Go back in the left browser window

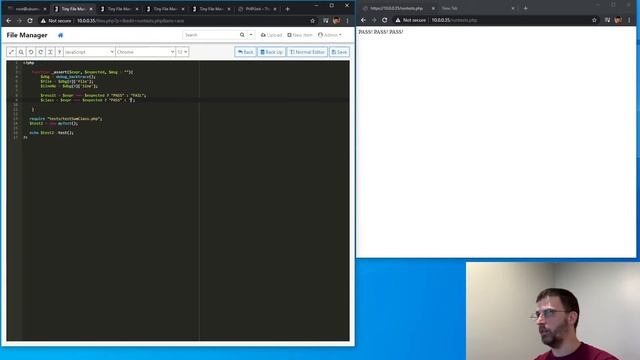pyautogui.click(x=9, y=20)
